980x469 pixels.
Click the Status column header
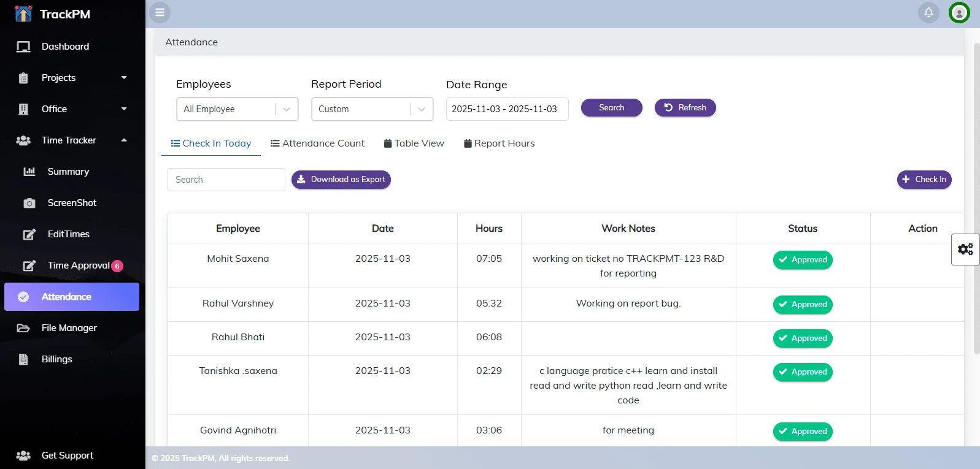[x=803, y=229]
